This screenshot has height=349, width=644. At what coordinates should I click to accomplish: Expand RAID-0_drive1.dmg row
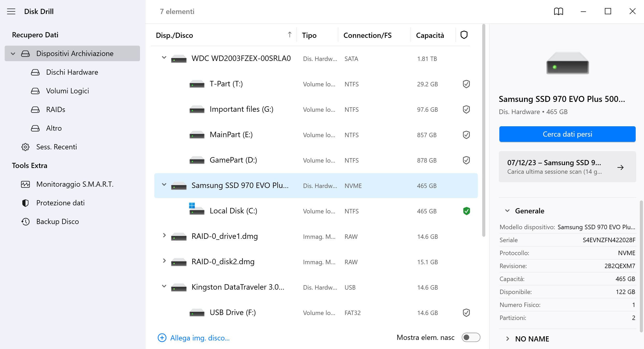click(164, 235)
